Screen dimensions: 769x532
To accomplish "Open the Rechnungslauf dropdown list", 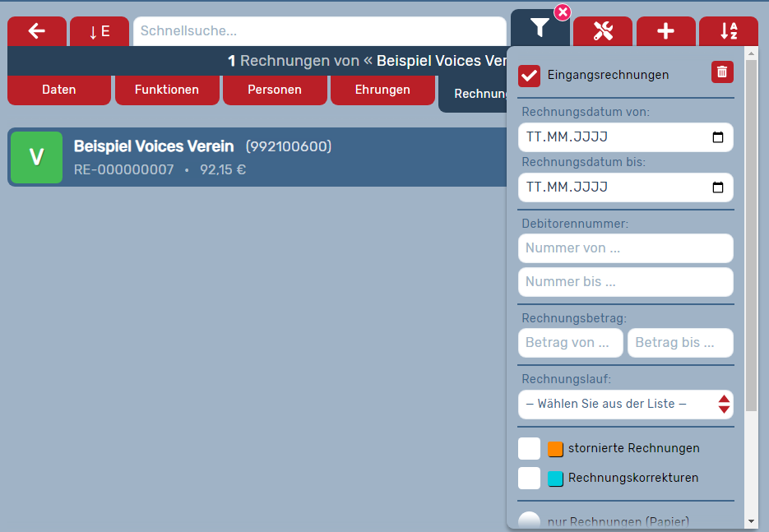I will pyautogui.click(x=625, y=404).
